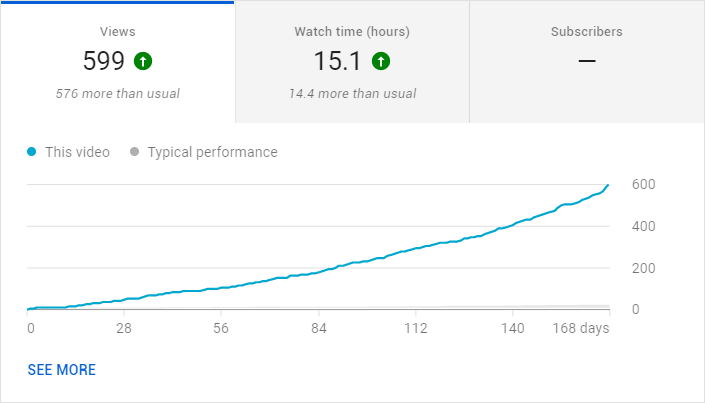The image size is (705, 403).
Task: Click the 599 views count
Action: [x=103, y=61]
